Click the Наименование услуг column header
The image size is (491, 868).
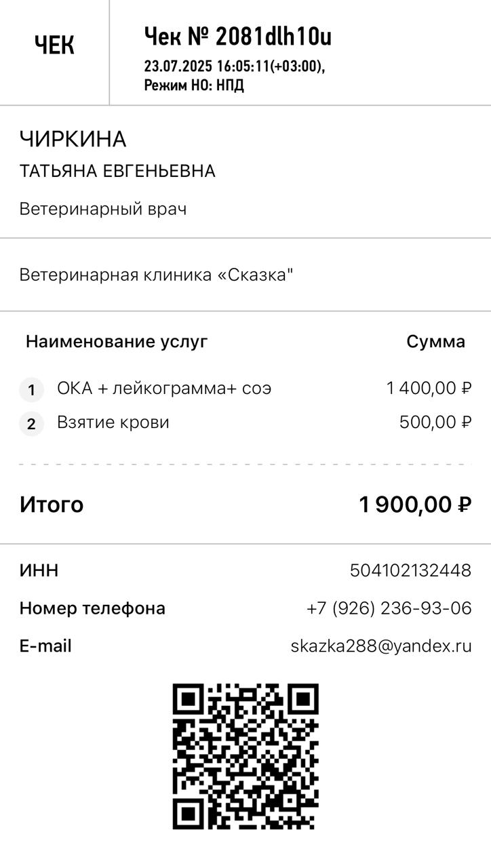(x=117, y=342)
